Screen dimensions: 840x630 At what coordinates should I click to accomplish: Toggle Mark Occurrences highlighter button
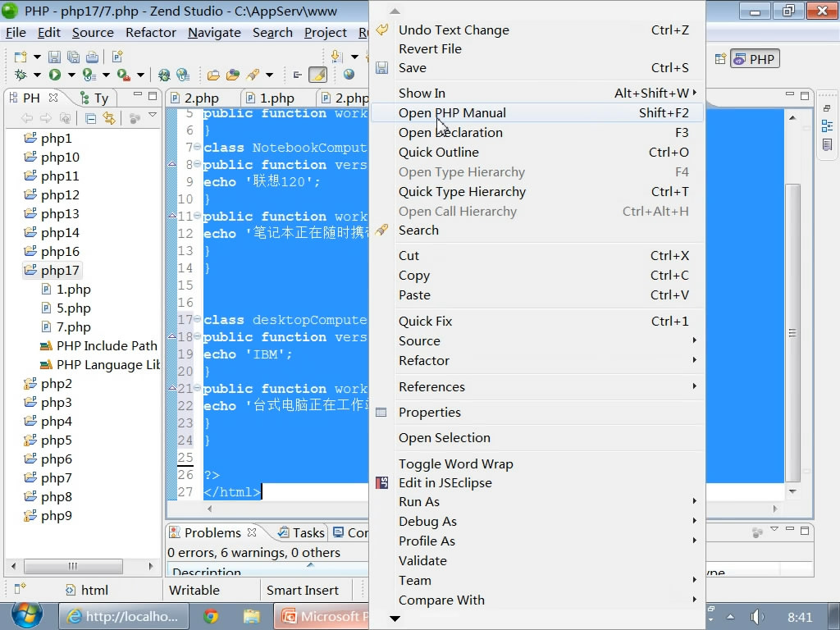(317, 75)
